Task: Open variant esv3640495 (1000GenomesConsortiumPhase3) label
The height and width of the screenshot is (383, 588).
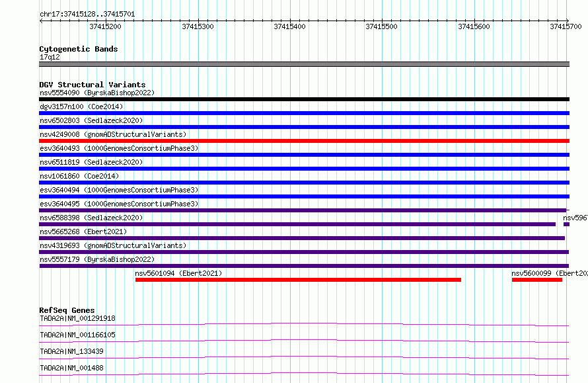Action: 119,204
